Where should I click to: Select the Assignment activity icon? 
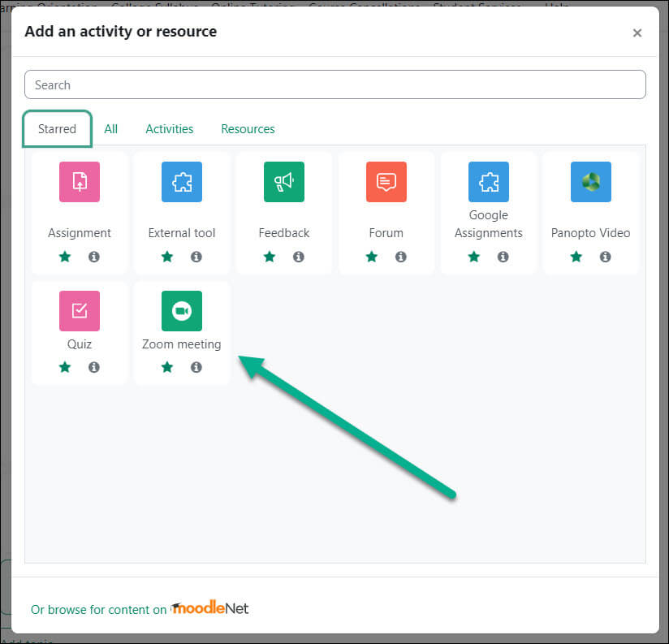80,182
